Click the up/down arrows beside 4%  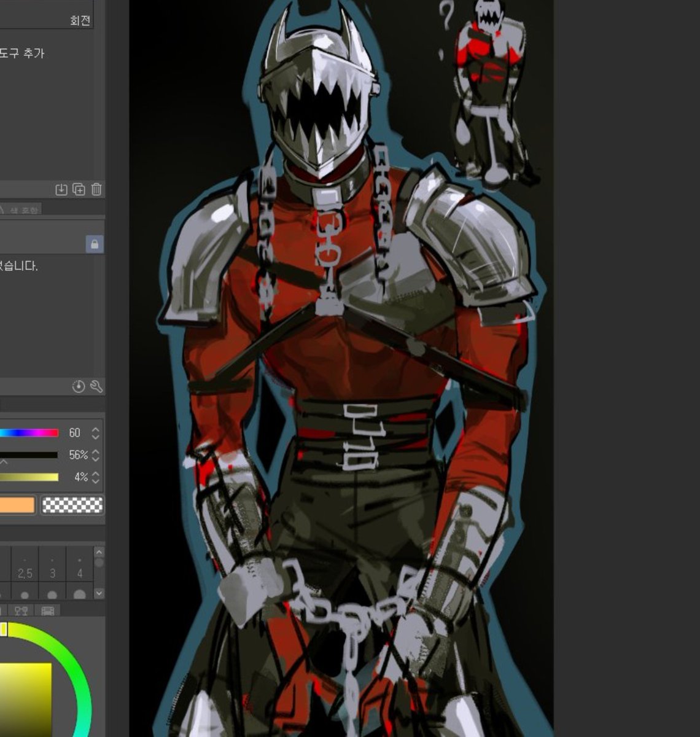pos(95,477)
